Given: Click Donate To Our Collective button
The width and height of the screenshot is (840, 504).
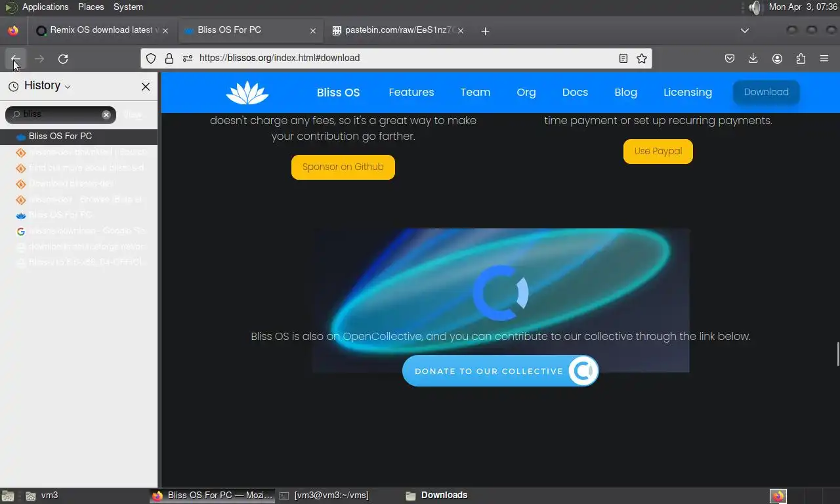Looking at the screenshot, I should (501, 371).
